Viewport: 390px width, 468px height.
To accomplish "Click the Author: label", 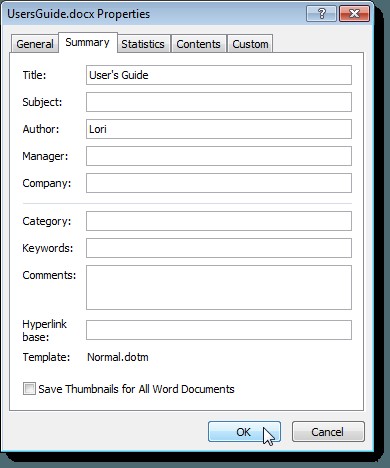I will (x=41, y=129).
